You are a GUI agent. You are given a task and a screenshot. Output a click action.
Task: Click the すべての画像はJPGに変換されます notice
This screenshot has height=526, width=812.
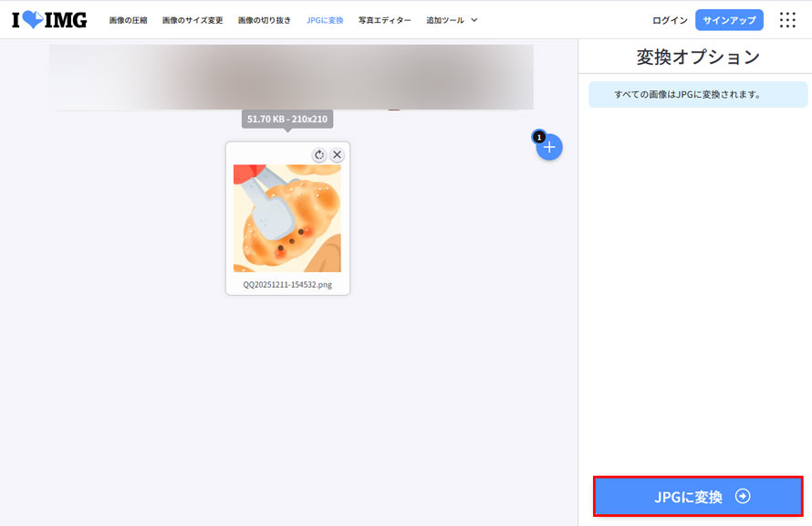(698, 94)
